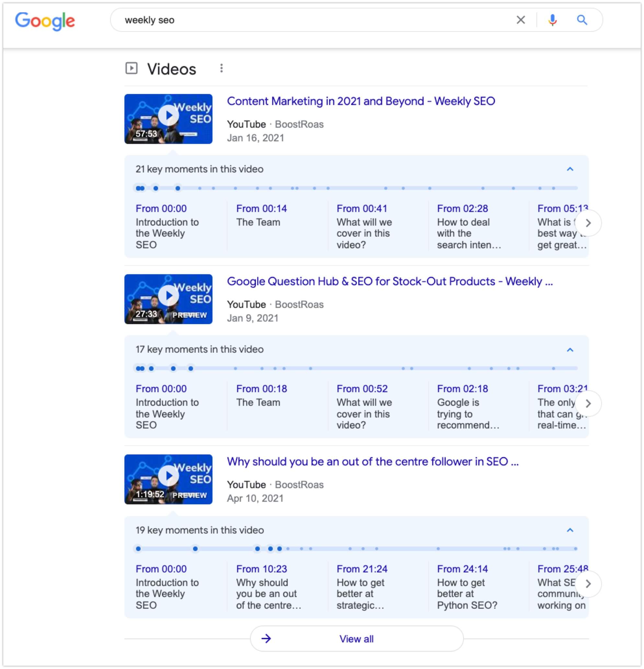Jump to From 00:52 in the second video
This screenshot has height=669, width=644.
click(x=364, y=407)
